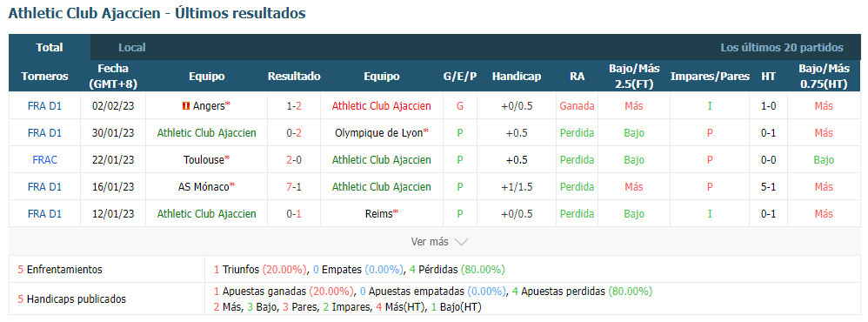Open Los últimos 20 partidos selector
The height and width of the screenshot is (322, 868).
tap(782, 48)
